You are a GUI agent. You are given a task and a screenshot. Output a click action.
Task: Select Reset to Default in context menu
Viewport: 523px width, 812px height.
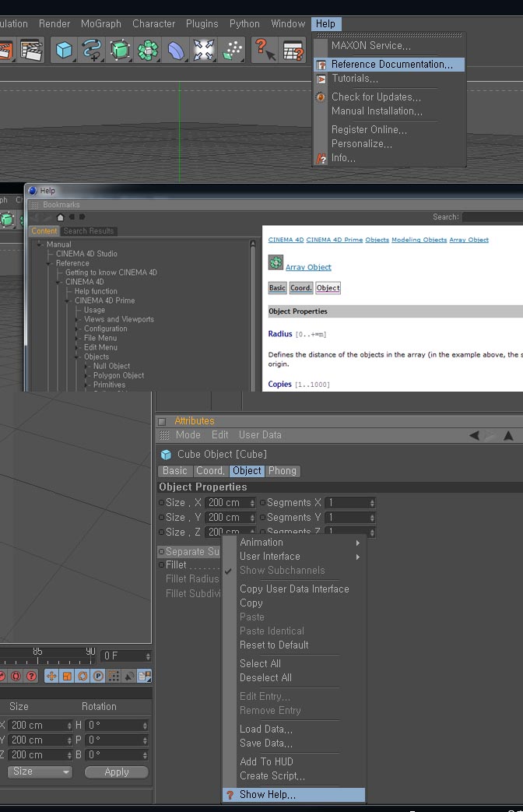(x=294, y=645)
